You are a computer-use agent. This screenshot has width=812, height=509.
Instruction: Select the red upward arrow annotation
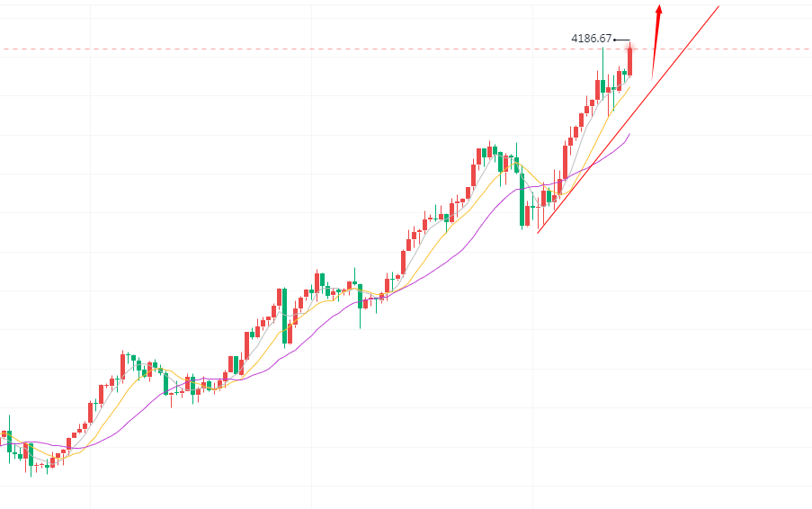point(656,40)
